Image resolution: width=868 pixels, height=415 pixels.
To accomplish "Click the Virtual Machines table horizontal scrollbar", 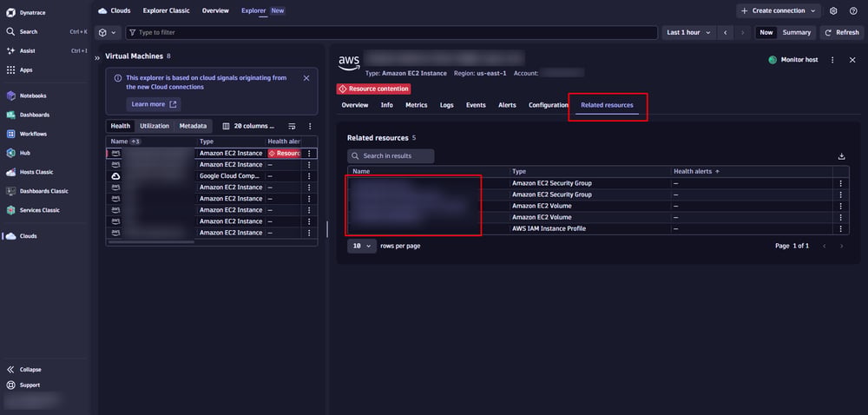I will (150, 242).
